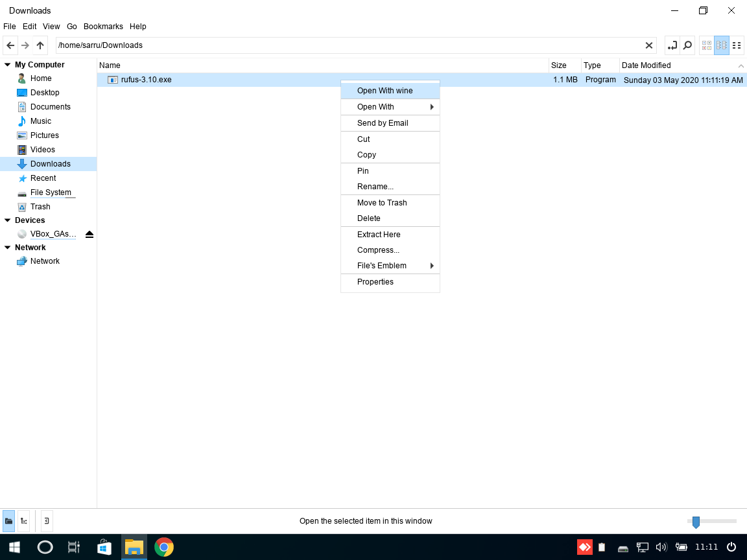Open the file search tool
This screenshot has height=560, width=747.
click(687, 45)
